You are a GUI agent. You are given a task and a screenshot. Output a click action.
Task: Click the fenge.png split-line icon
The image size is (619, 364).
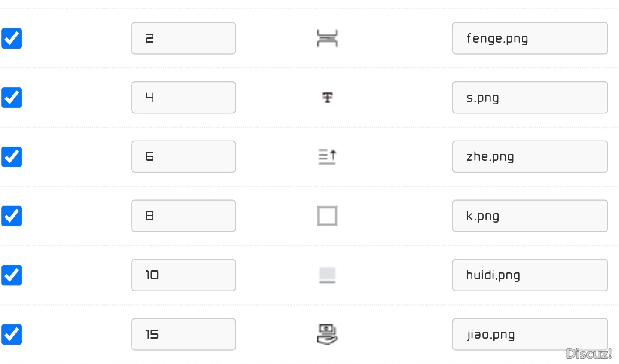coord(327,38)
